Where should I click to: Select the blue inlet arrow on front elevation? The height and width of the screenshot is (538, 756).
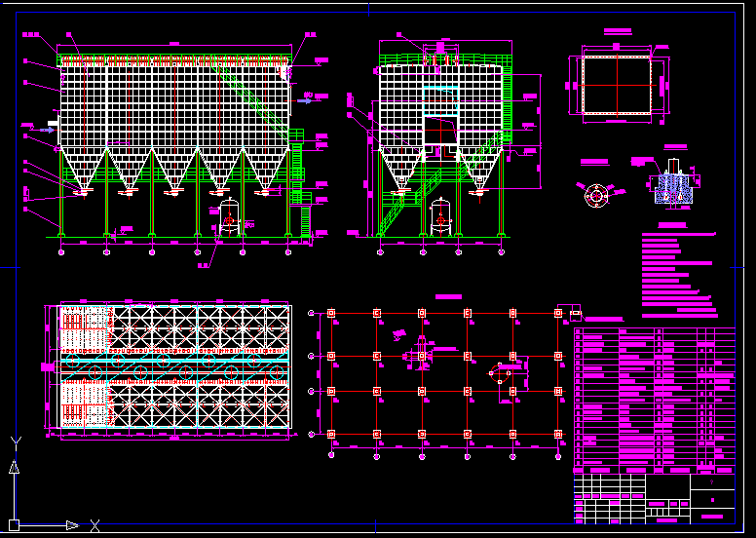(46, 129)
